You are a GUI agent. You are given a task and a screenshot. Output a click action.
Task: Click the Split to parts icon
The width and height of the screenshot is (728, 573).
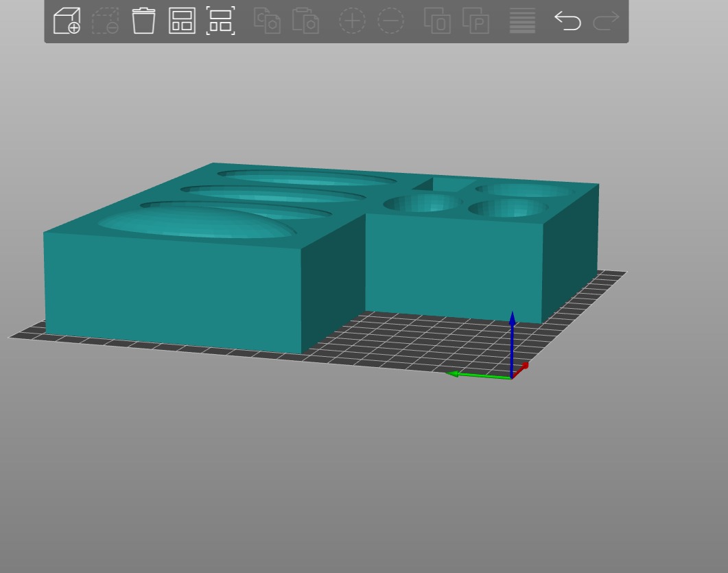475,21
